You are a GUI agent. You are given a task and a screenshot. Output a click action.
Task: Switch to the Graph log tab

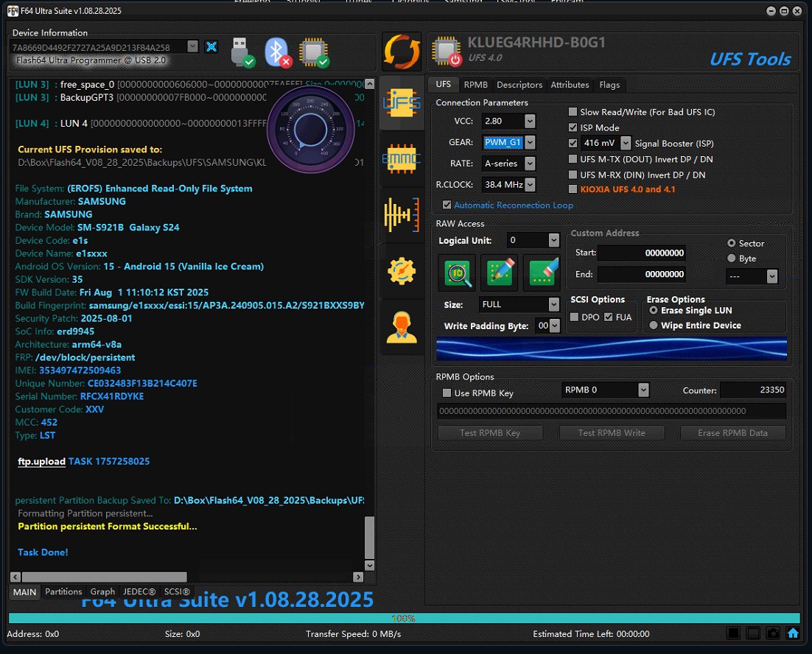[x=102, y=591]
